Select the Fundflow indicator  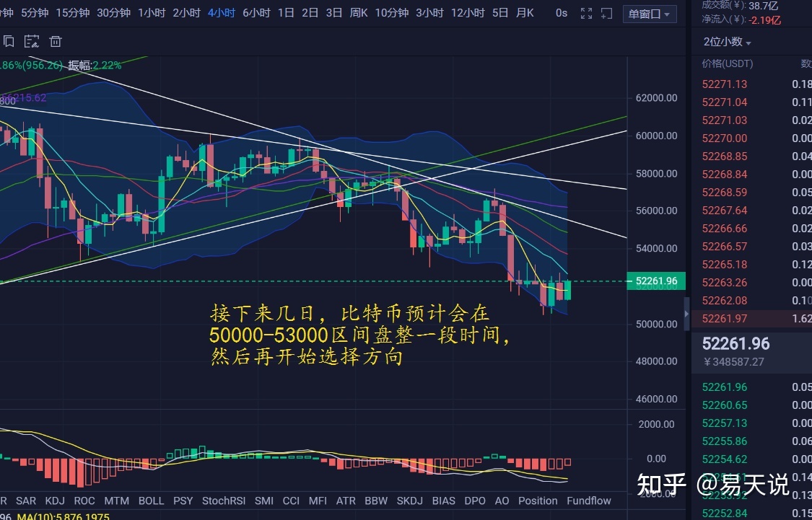tap(589, 501)
